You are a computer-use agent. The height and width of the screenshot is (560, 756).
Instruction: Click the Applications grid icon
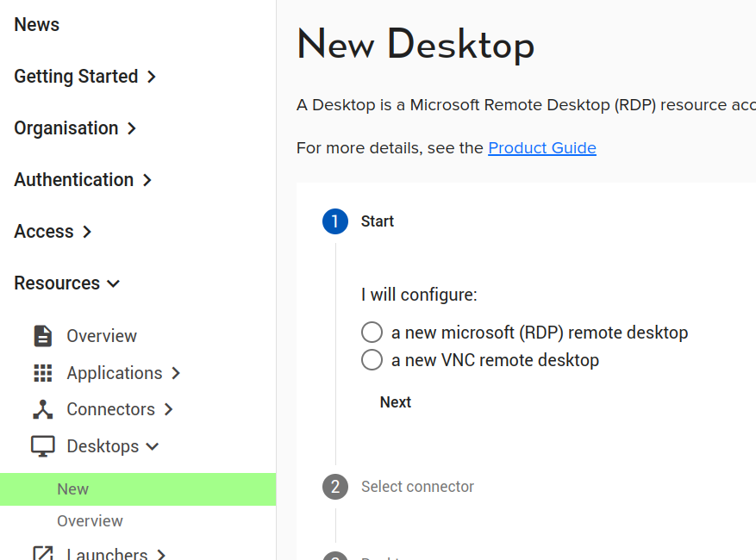click(42, 373)
